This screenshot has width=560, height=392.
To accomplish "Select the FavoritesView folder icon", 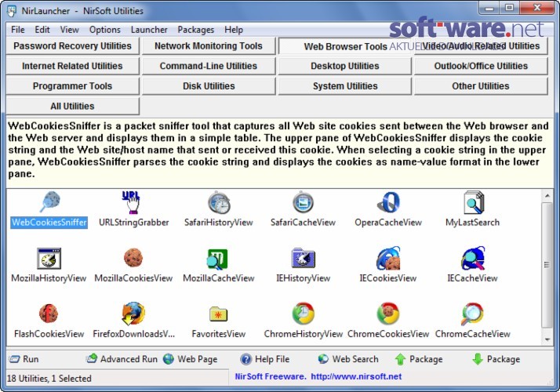I will (x=218, y=314).
